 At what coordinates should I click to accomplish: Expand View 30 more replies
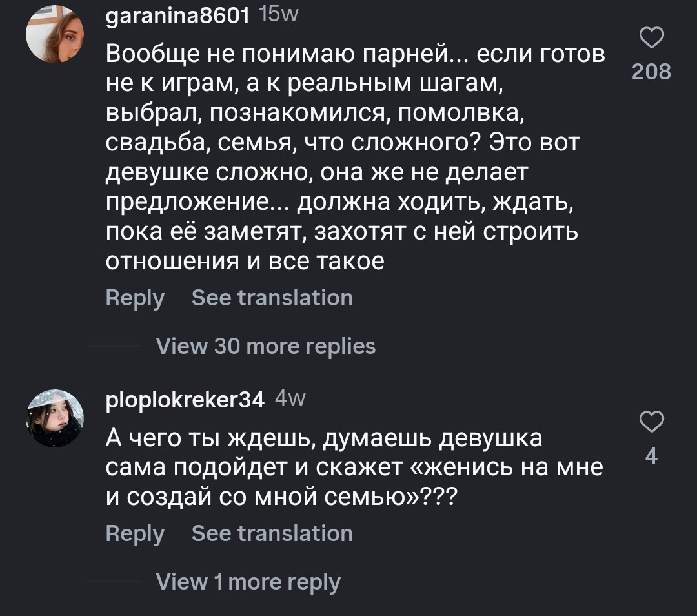click(x=265, y=346)
